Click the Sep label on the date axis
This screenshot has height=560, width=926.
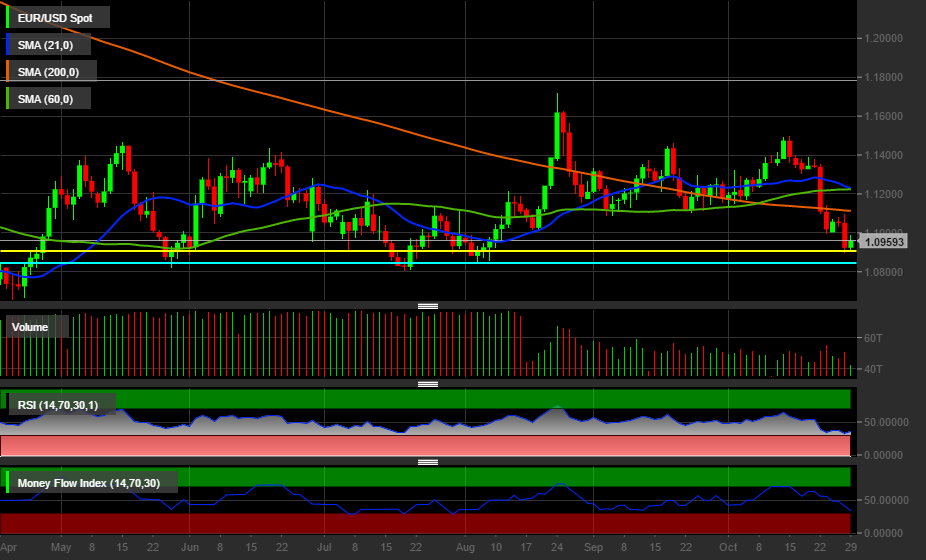click(x=593, y=548)
